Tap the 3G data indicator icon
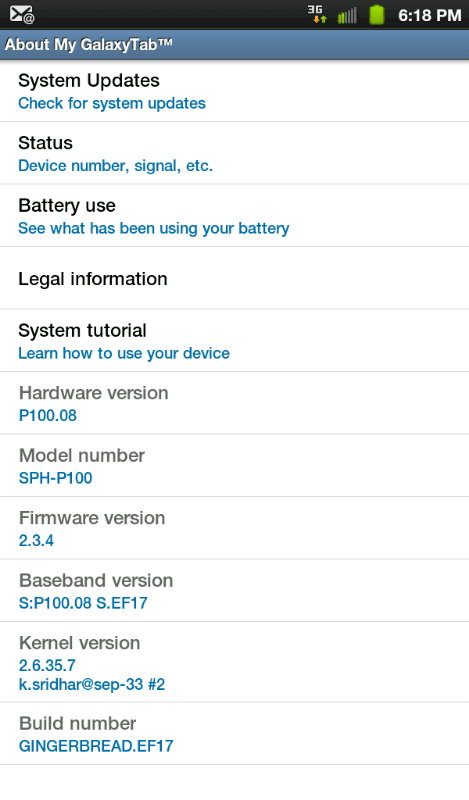 317,14
